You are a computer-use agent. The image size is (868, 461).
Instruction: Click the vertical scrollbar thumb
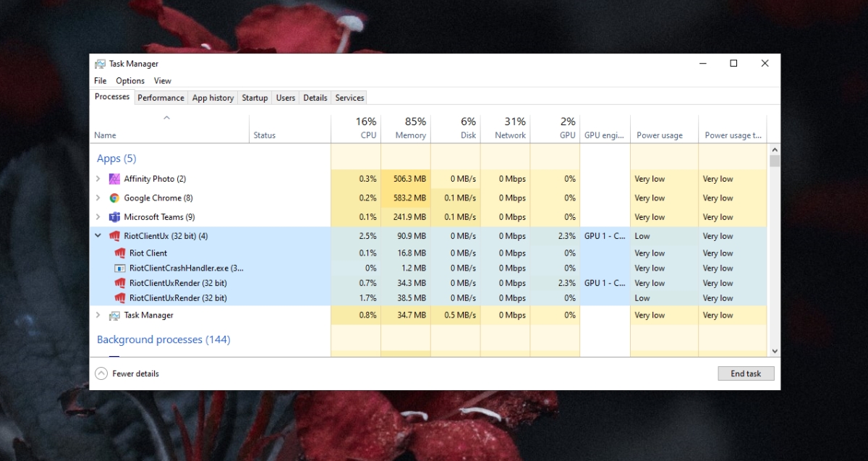pyautogui.click(x=775, y=161)
